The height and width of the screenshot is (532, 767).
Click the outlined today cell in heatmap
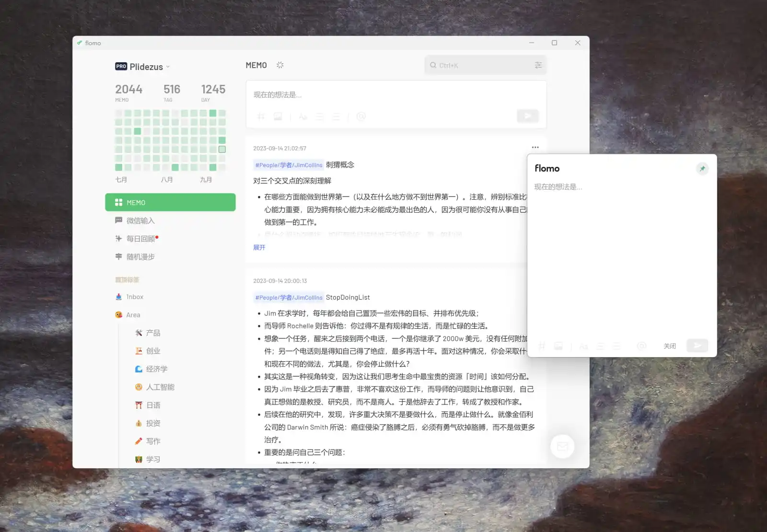[222, 150]
